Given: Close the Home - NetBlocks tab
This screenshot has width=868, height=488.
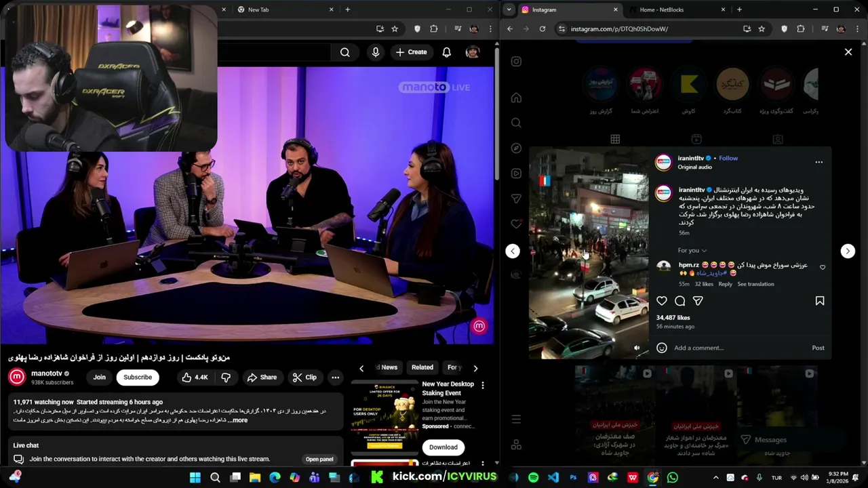Looking at the screenshot, I should (x=723, y=9).
